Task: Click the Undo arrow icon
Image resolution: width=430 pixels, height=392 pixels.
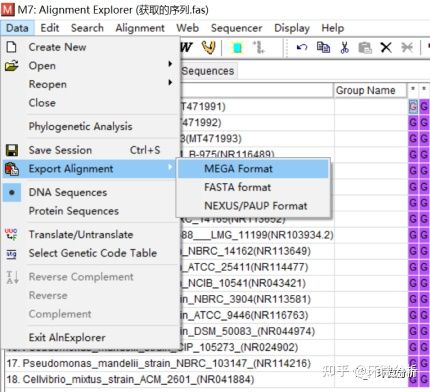Action: 302,47
